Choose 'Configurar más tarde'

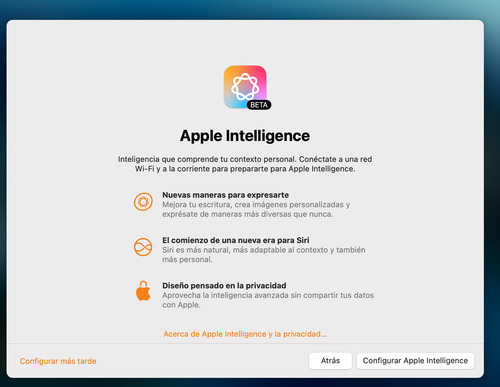(x=58, y=361)
